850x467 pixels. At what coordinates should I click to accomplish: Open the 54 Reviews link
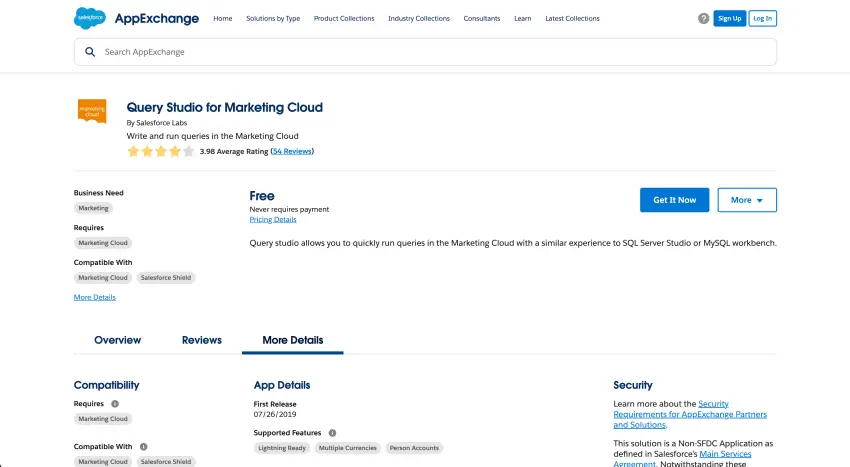pos(292,151)
